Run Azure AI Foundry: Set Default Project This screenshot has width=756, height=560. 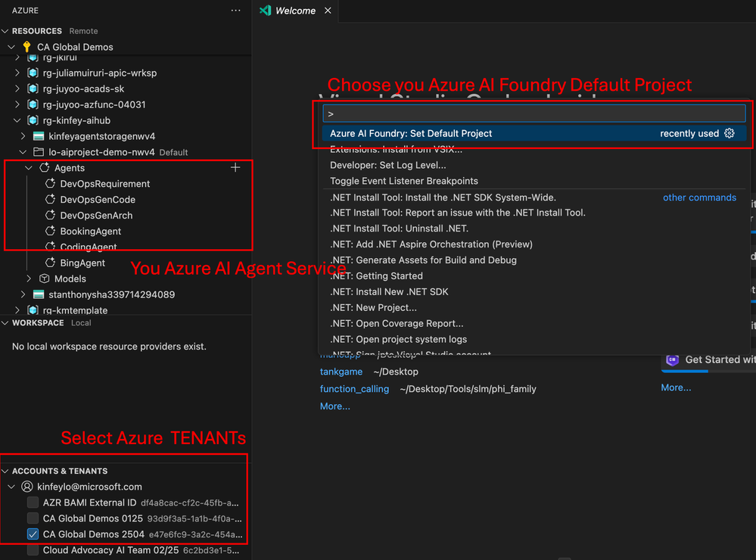click(534, 133)
